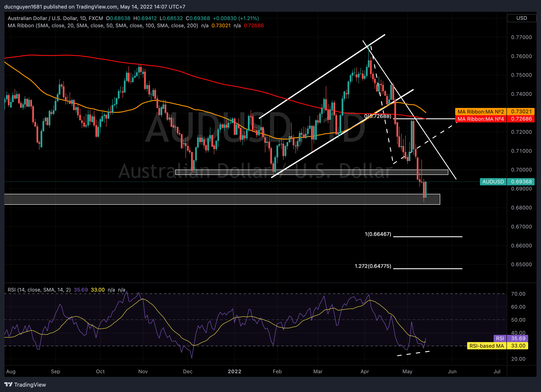Click the Jul time axis label

coord(497,371)
